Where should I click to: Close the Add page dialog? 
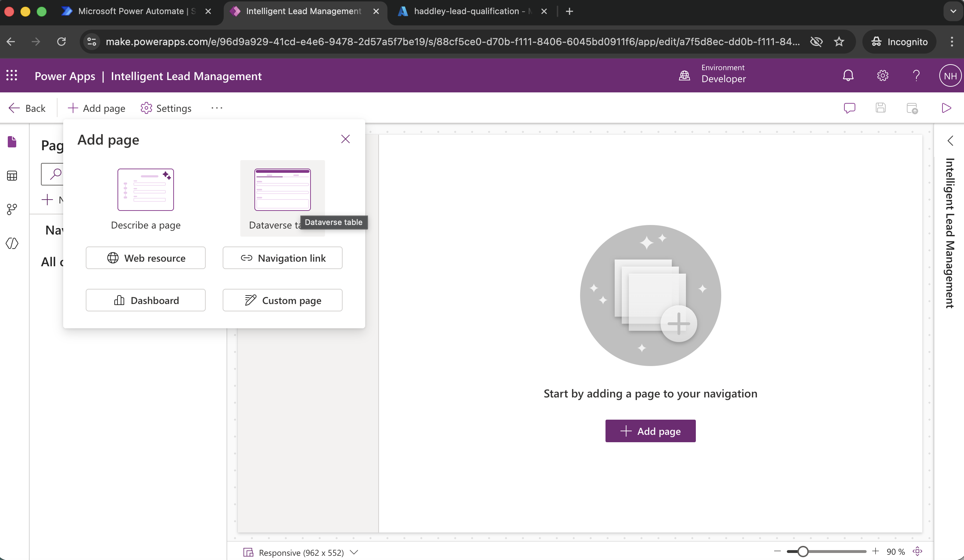point(345,139)
